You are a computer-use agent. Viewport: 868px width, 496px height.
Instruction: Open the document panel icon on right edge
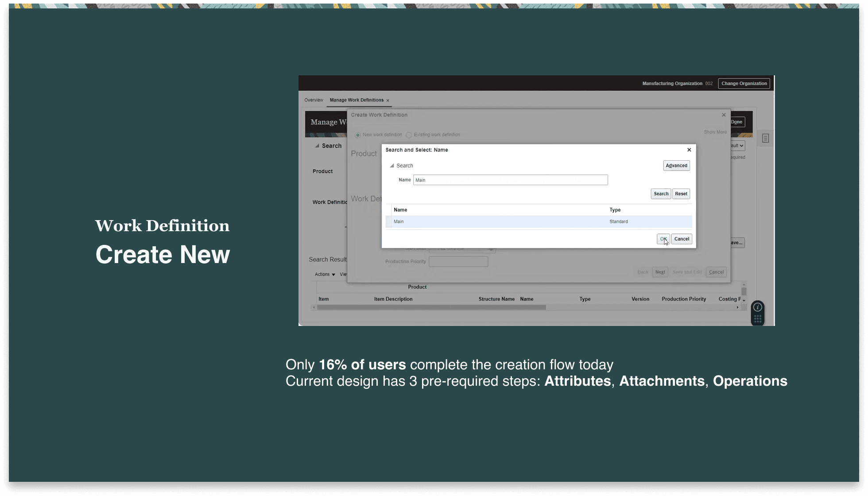[765, 138]
